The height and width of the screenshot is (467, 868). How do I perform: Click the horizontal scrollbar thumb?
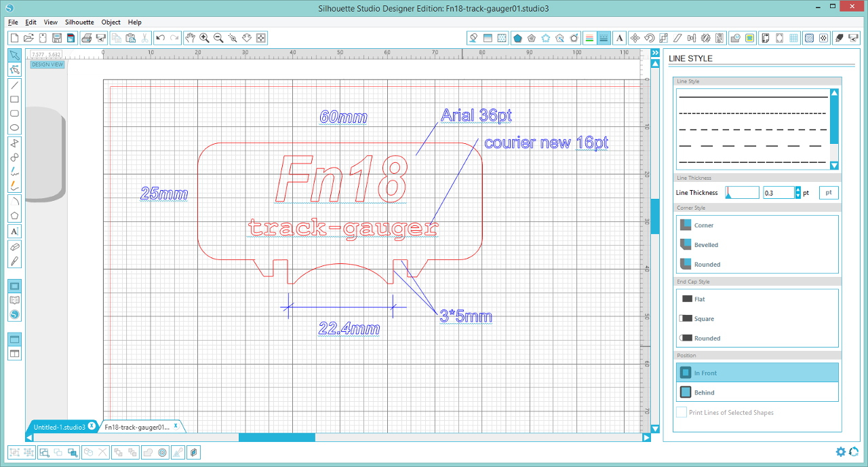[277, 437]
